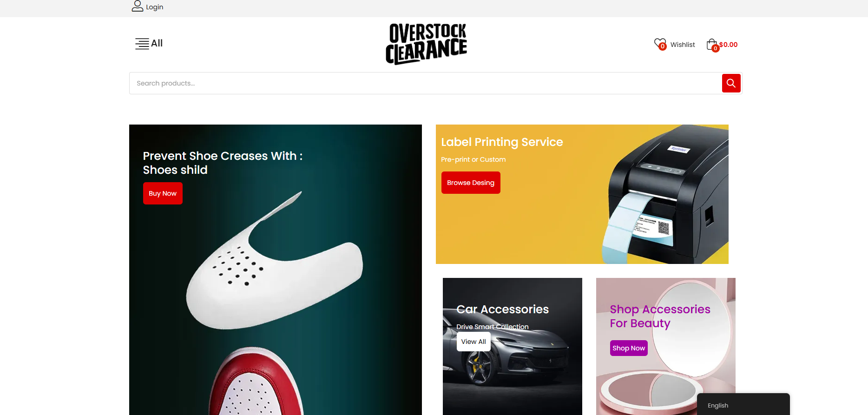Click the Shop Now beauty button
868x415 pixels.
click(x=629, y=348)
